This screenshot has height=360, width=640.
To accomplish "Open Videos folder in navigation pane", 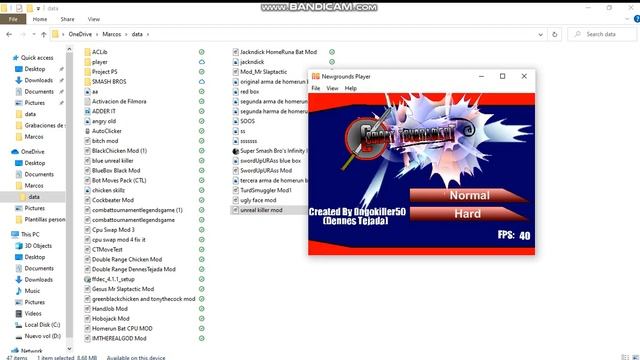I will (33, 313).
